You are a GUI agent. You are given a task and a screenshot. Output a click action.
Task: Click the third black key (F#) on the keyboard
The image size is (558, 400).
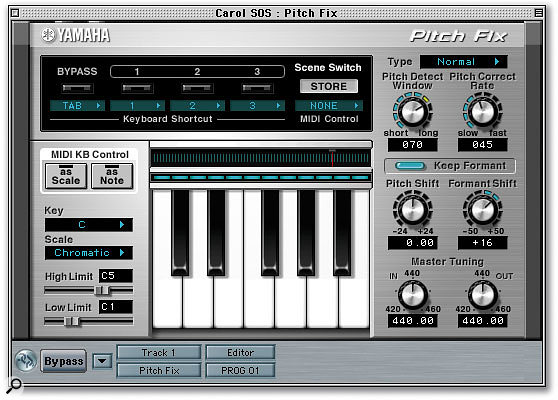[x=270, y=233]
